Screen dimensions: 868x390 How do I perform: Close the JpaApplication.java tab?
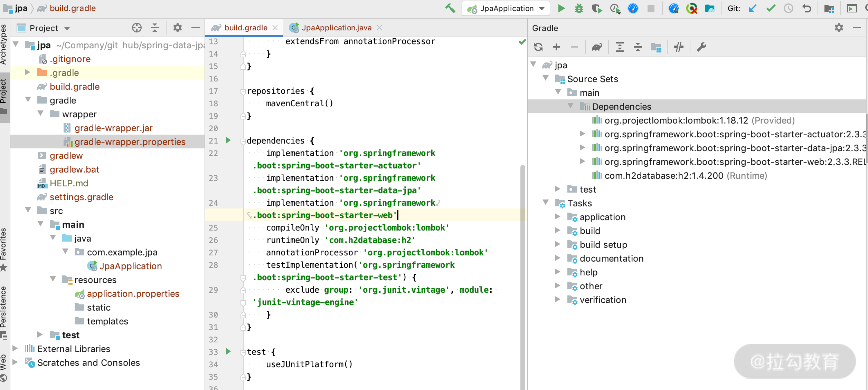pos(379,28)
